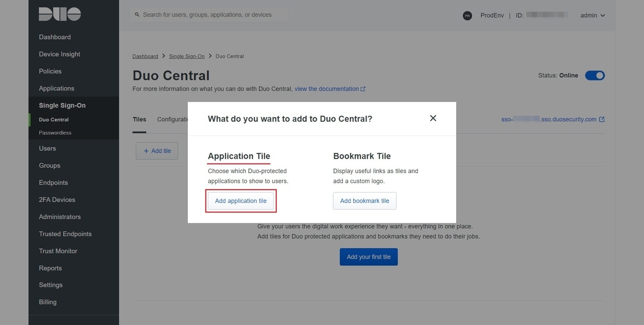
Task: Click the PR account avatar icon
Action: (x=467, y=16)
